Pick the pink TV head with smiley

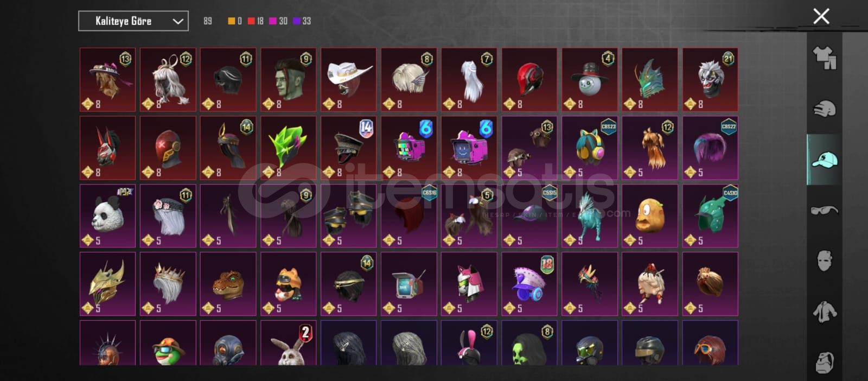point(469,148)
